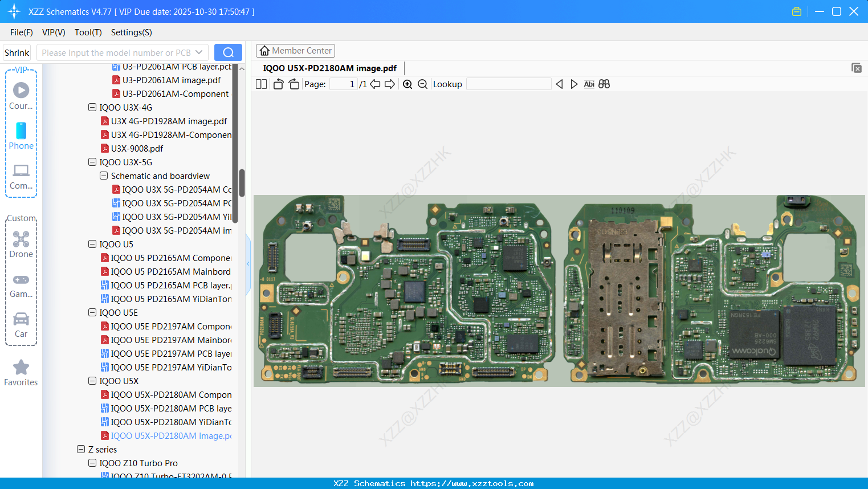Image resolution: width=868 pixels, height=489 pixels.
Task: Zoom in on the schematic image
Action: pyautogui.click(x=408, y=84)
